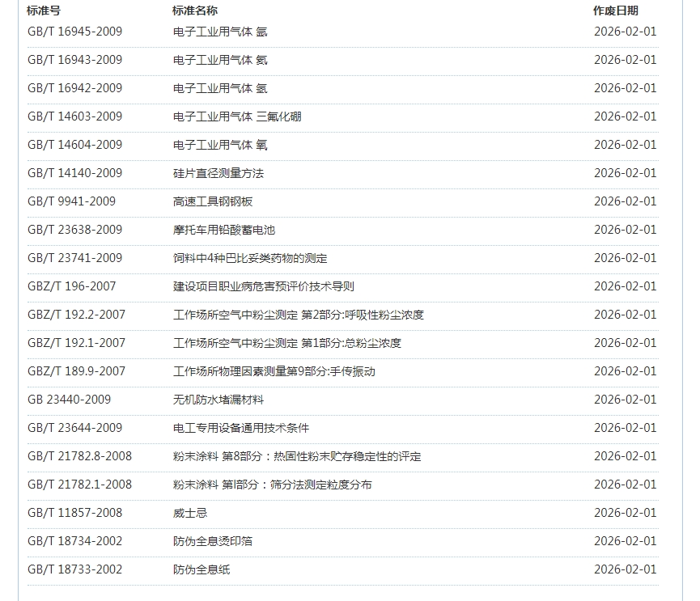The width and height of the screenshot is (700, 601).
Task: Click standard number GBZ/T 192.2-2007
Action: 76,315
